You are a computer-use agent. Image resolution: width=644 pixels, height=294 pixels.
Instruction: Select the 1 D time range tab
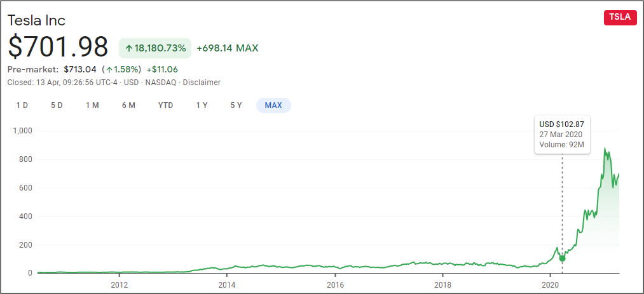22,105
